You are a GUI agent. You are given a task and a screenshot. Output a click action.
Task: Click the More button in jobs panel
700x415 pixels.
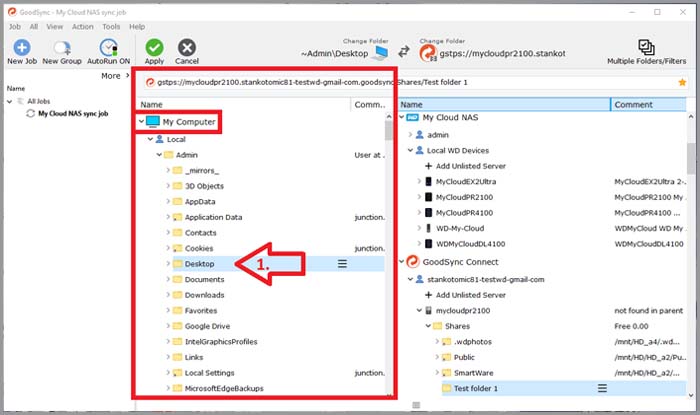[x=114, y=76]
